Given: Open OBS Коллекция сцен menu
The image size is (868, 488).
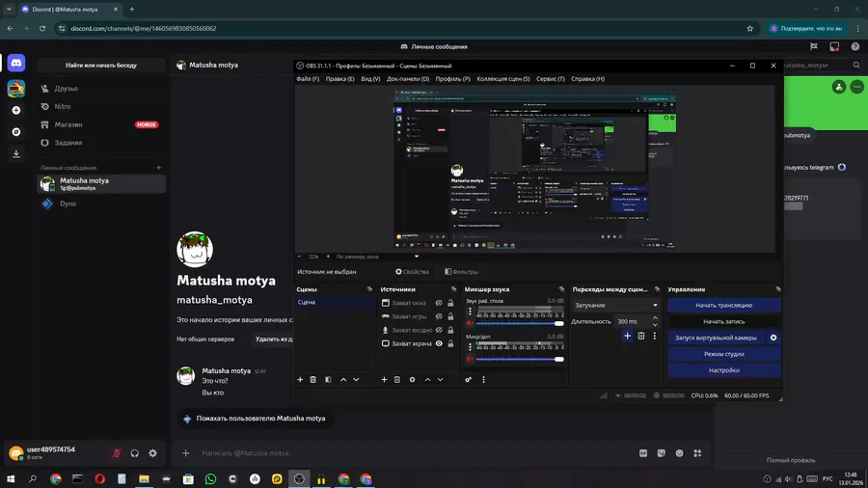Looking at the screenshot, I should [503, 78].
